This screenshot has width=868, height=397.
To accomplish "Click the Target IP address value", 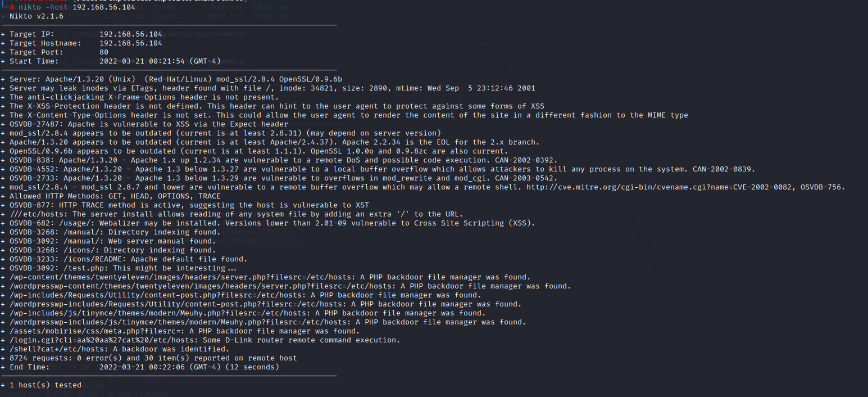I will tap(130, 34).
